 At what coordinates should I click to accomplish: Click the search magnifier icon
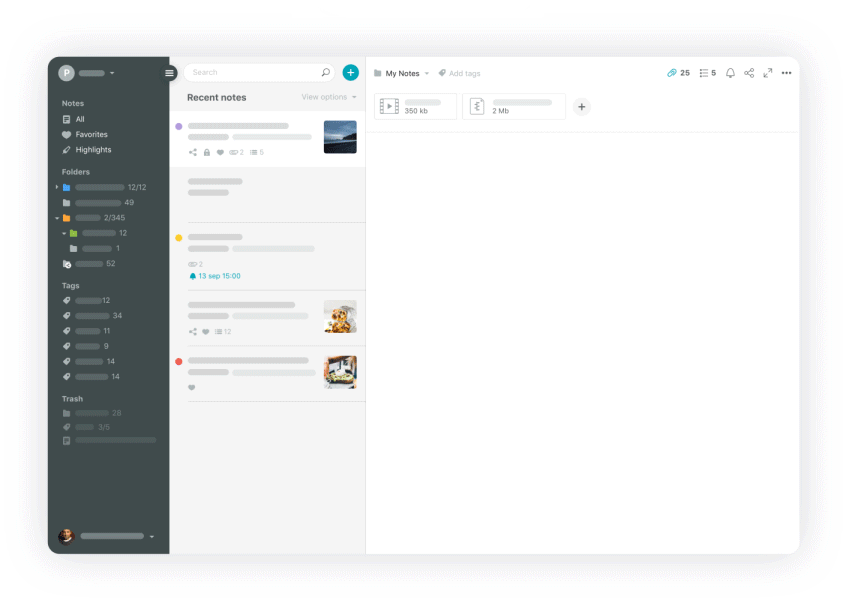click(x=325, y=72)
